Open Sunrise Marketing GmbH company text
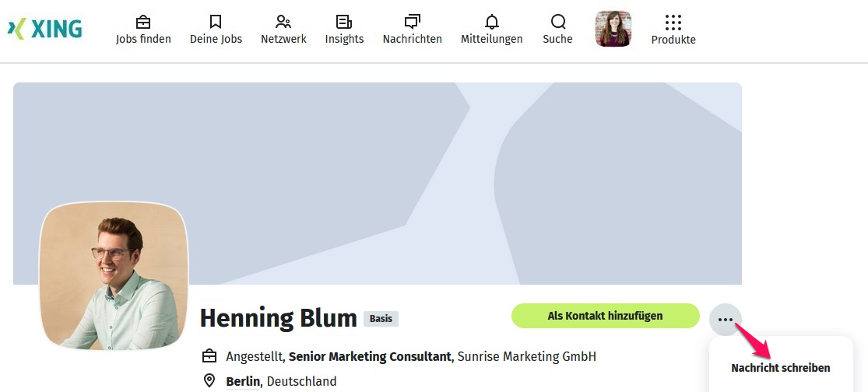 pos(526,356)
